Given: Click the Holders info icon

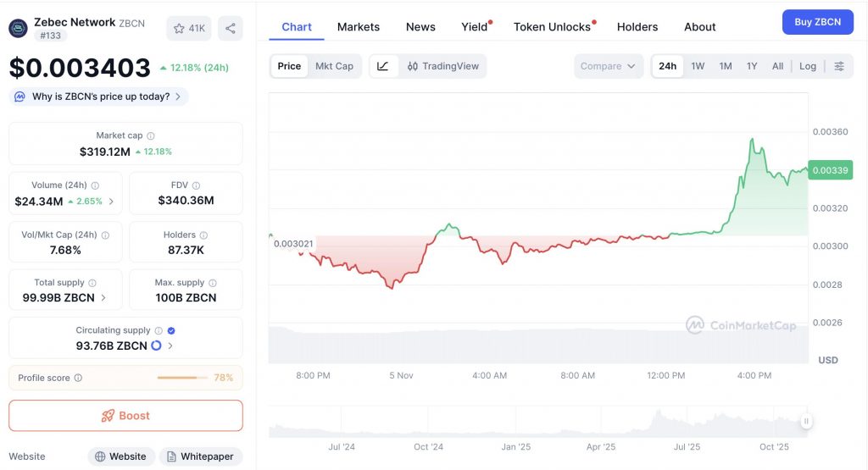Looking at the screenshot, I should click(x=203, y=235).
